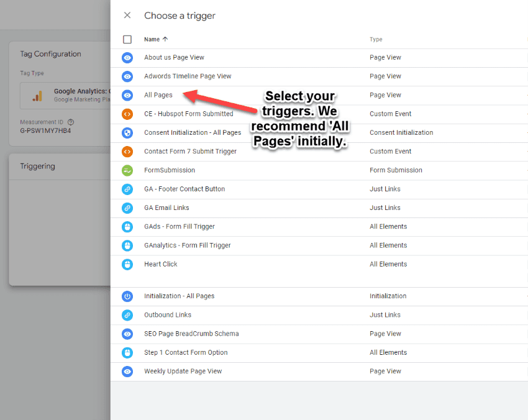Click the green FormSubmission trigger icon
The image size is (528, 420).
point(127,170)
